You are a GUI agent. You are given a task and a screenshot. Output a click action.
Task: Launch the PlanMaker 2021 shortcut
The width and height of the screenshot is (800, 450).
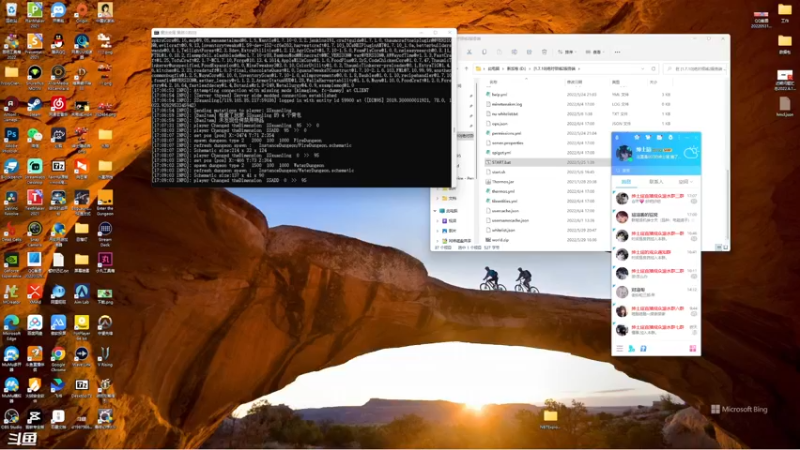[35, 14]
